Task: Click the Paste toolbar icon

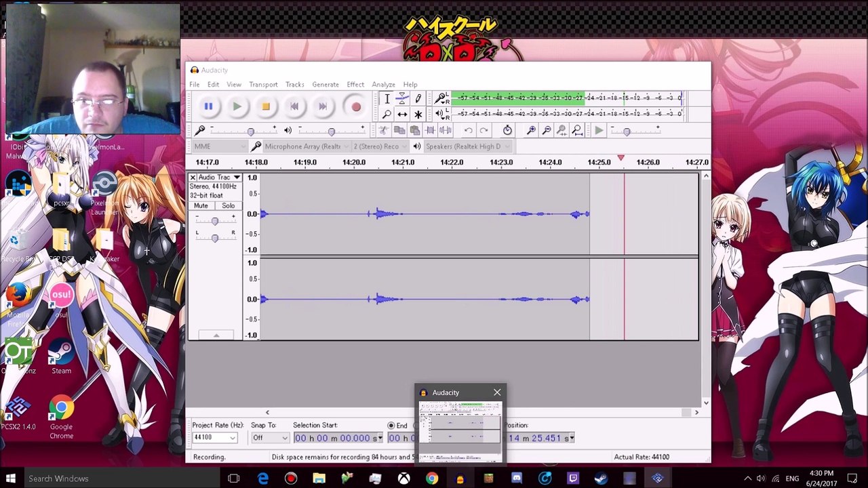Action: [x=414, y=130]
